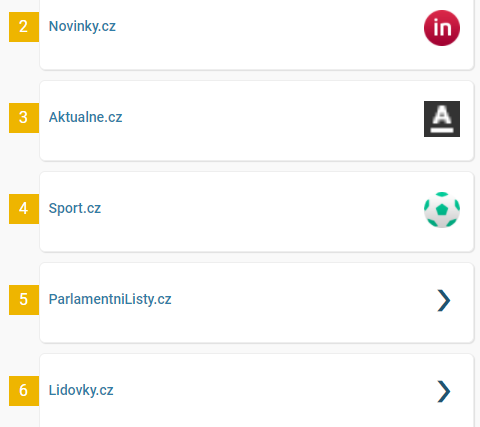The image size is (480, 427).
Task: Click the yellow rank badge number 3
Action: click(24, 118)
